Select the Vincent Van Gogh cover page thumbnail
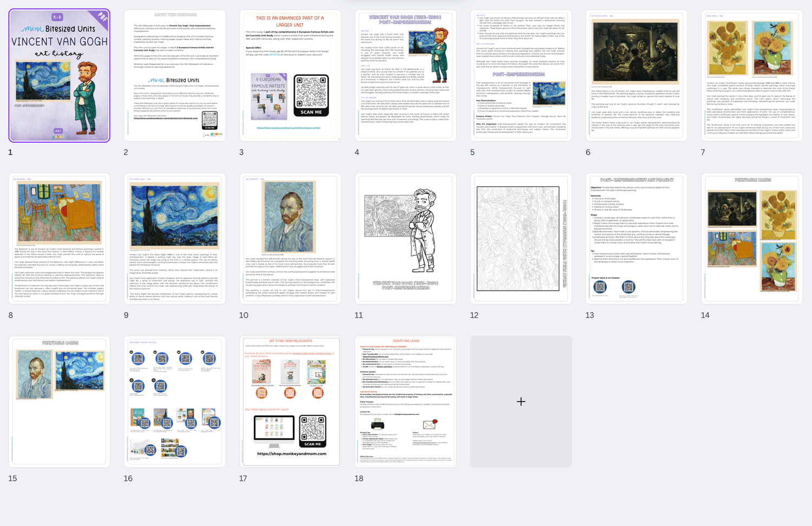 click(x=59, y=76)
